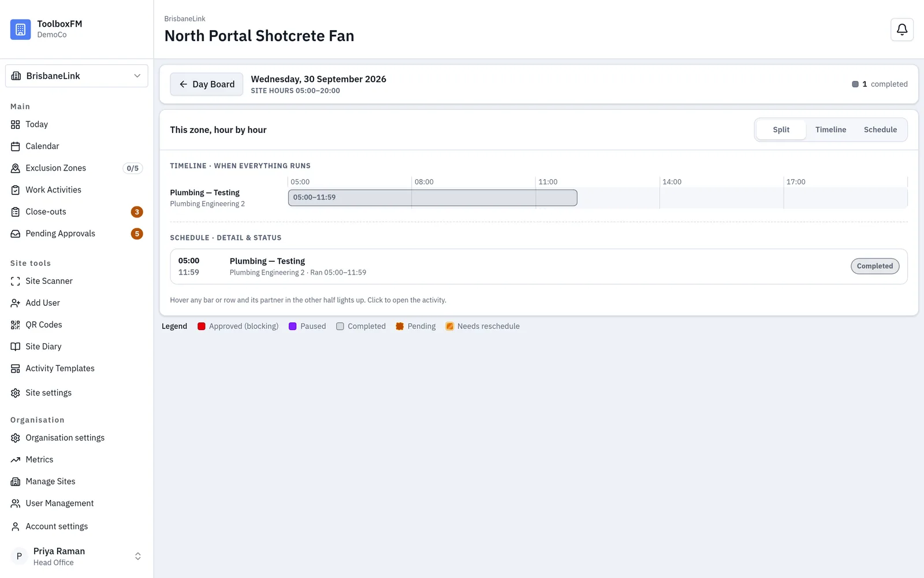924x578 pixels.
Task: Open Exclusion Zones icon
Action: coord(16,168)
